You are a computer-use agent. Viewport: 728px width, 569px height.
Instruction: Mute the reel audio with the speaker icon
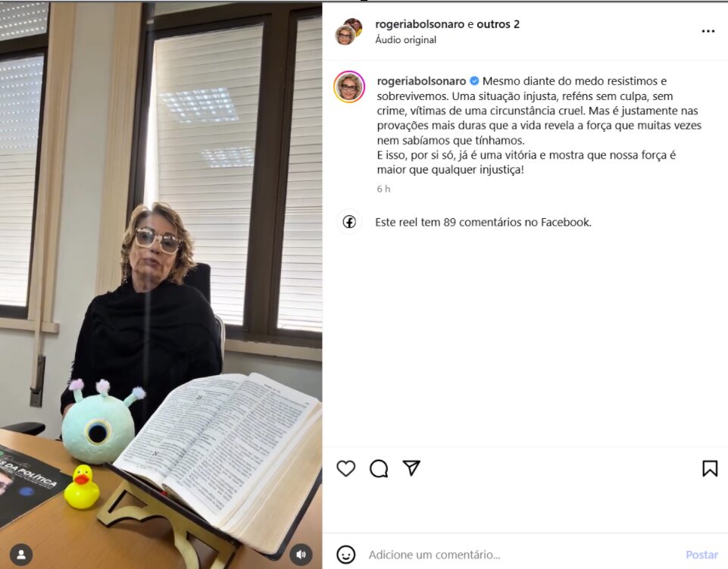[301, 554]
